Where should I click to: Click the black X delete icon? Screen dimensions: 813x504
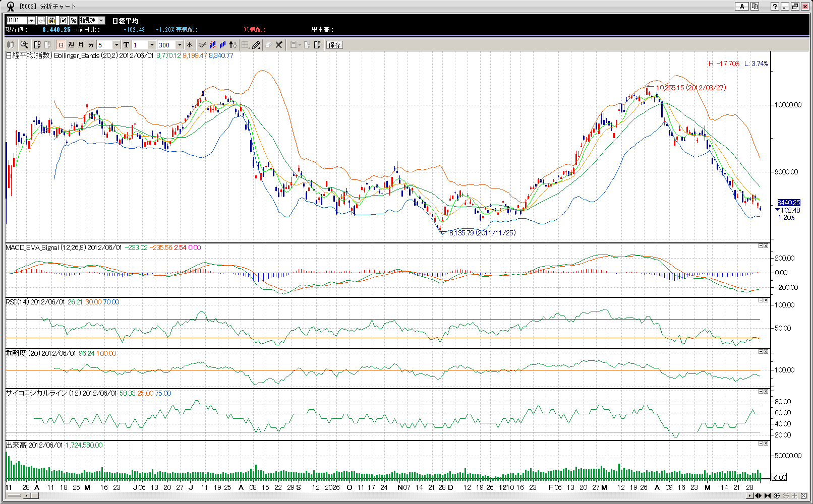[279, 45]
